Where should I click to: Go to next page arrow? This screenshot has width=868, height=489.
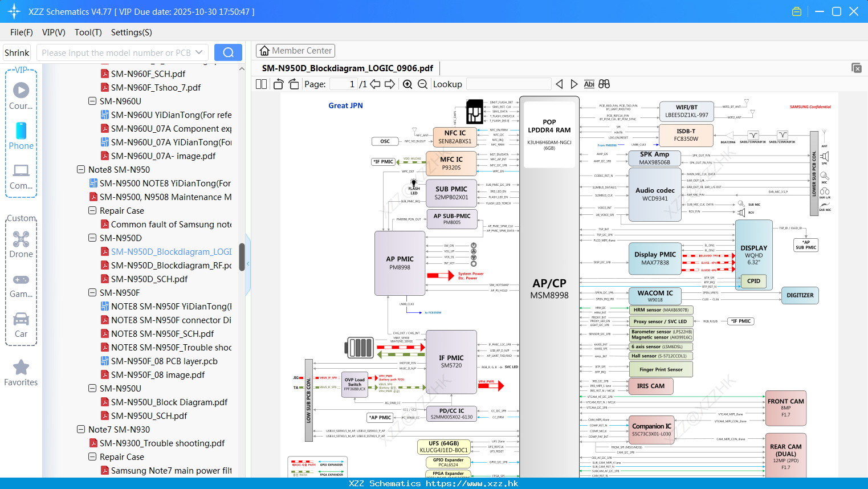(390, 84)
